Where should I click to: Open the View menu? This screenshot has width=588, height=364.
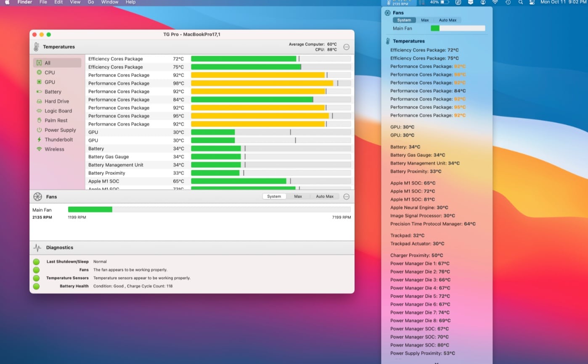[x=75, y=2]
